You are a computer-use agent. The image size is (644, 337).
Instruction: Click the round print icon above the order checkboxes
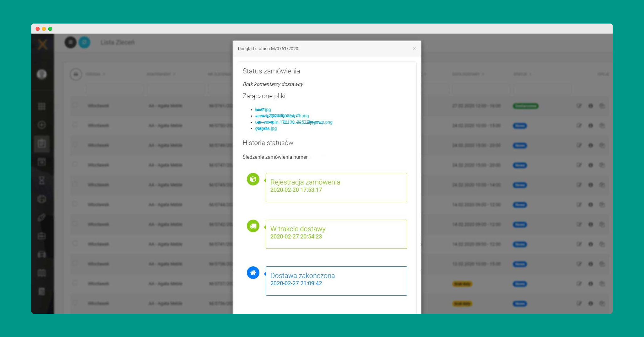[x=76, y=74]
